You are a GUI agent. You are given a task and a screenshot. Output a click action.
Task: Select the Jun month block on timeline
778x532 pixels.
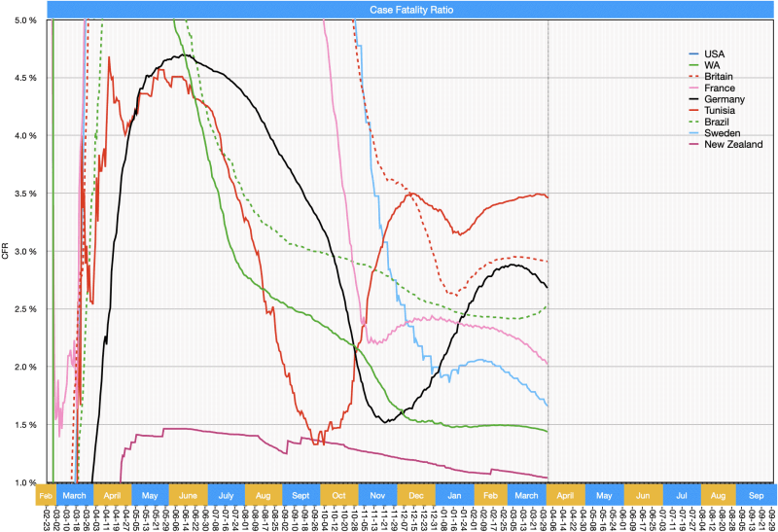point(642,493)
